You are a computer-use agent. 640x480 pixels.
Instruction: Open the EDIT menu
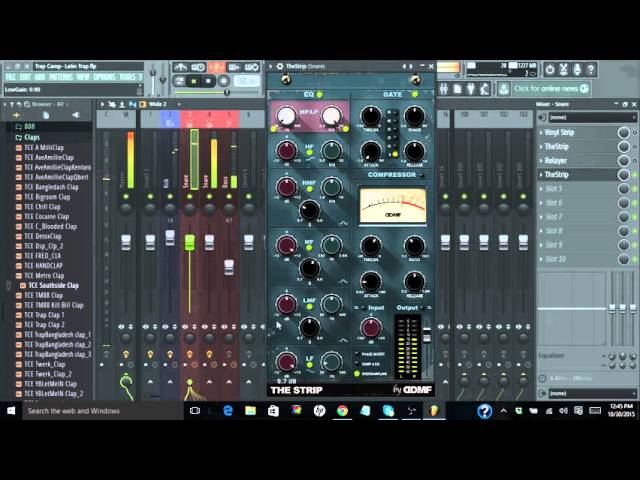25,77
